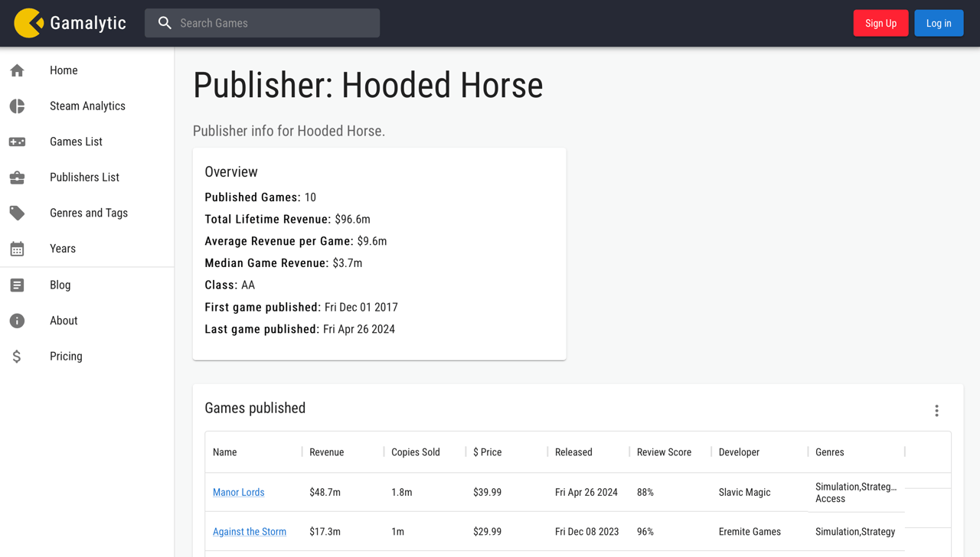The height and width of the screenshot is (557, 980).
Task: Click the Gamalytic Pac-Man logo icon
Action: click(x=28, y=23)
